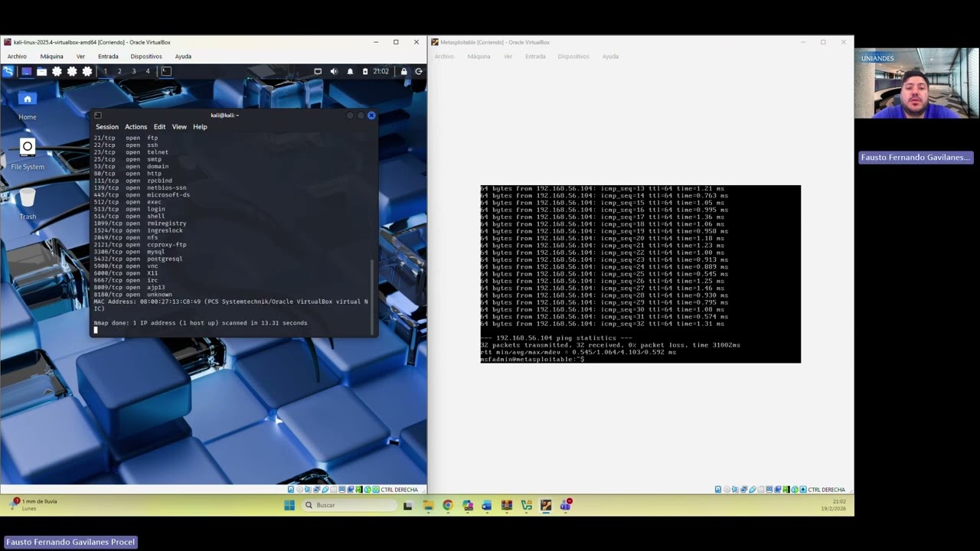Open Task View on the Windows taskbar
Image resolution: width=980 pixels, height=551 pixels.
click(x=407, y=505)
